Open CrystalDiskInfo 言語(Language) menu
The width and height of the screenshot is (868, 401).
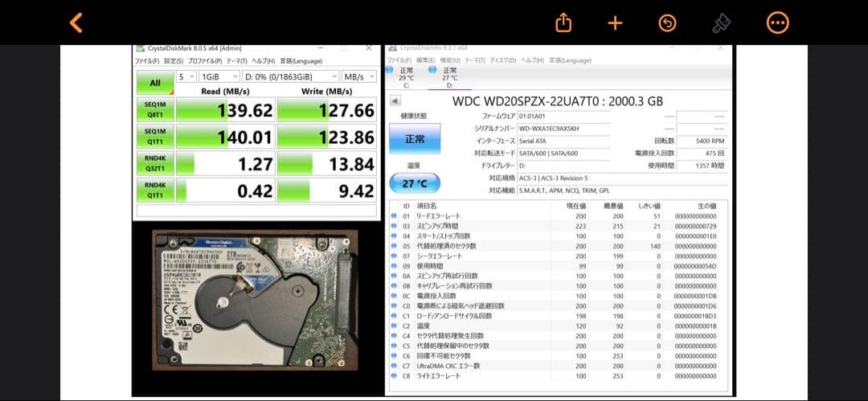(568, 60)
